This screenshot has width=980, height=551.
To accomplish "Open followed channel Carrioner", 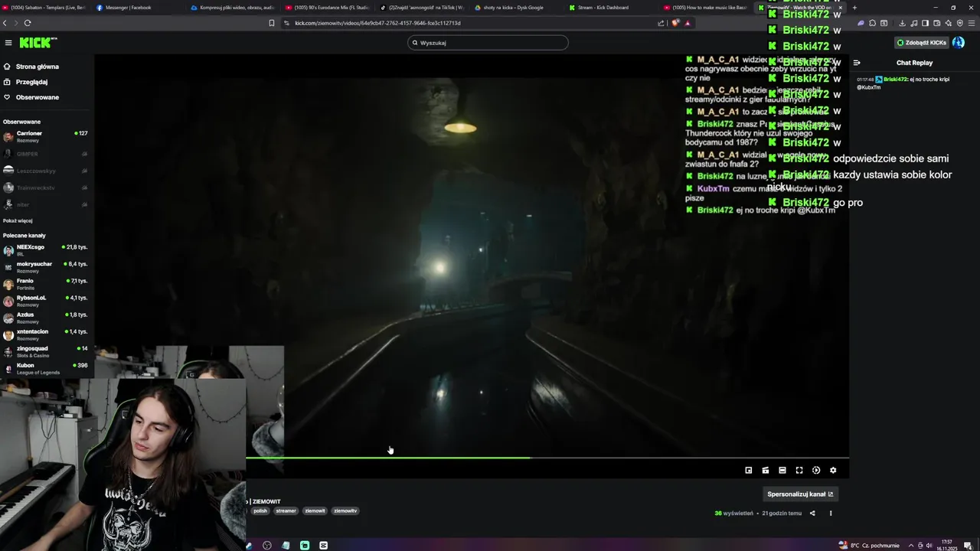I will coord(46,136).
